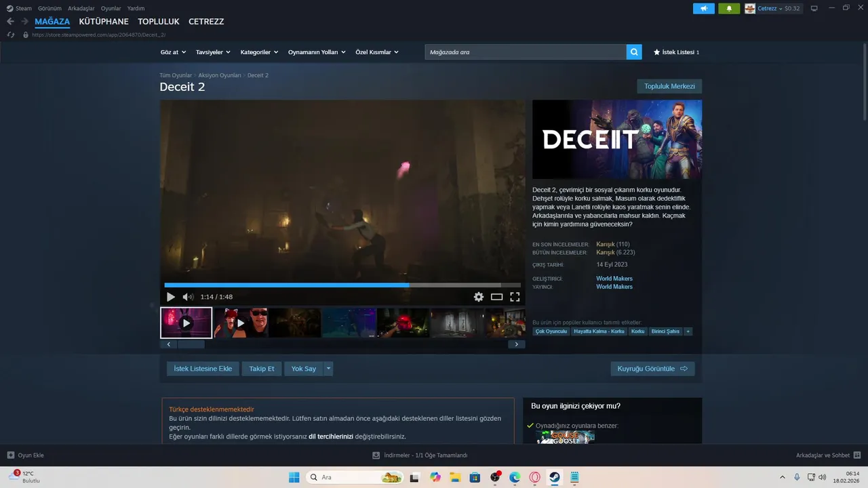
Task: Click the Deceit 2 header image
Action: (x=617, y=140)
